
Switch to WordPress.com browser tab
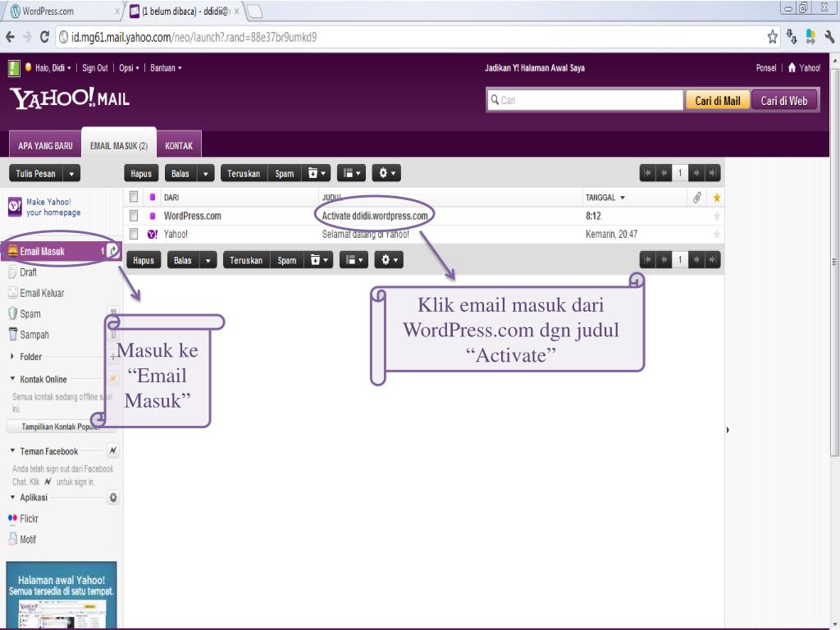pos(63,11)
